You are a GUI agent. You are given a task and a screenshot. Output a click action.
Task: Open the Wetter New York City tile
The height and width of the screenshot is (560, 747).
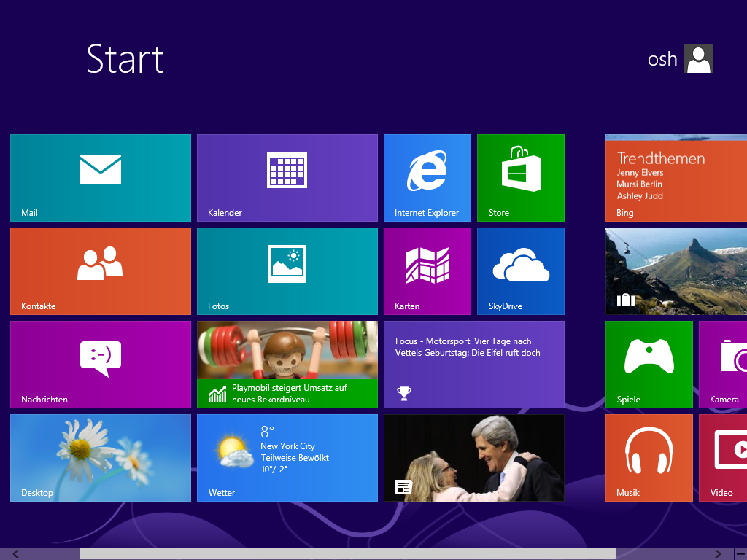point(287,457)
